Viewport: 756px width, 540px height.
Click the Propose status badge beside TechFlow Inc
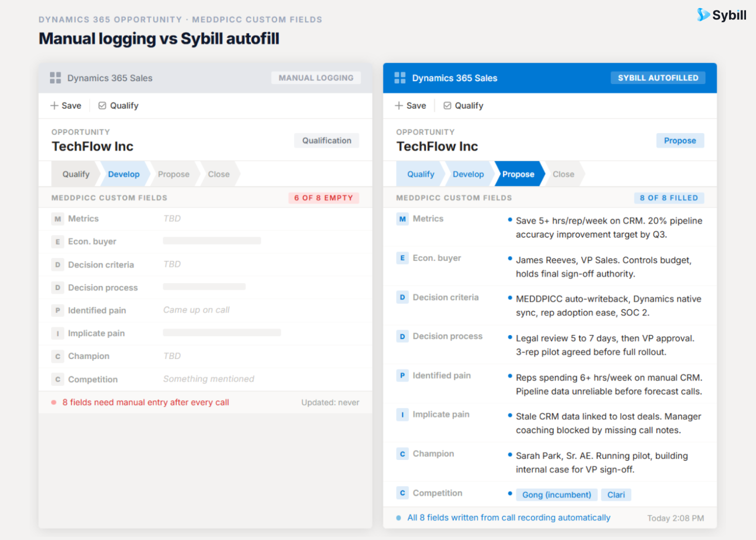tap(680, 140)
